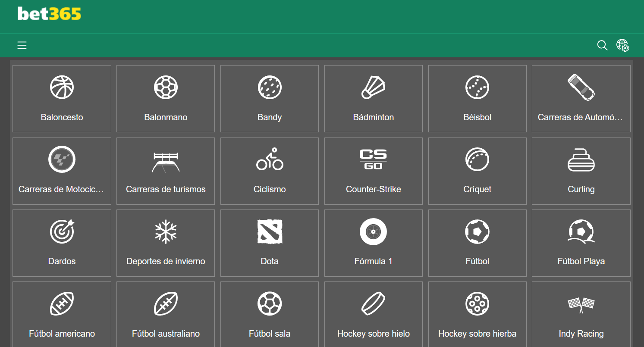The width and height of the screenshot is (644, 347).
Task: Open the Fórmula 1 label
Action: (x=374, y=261)
